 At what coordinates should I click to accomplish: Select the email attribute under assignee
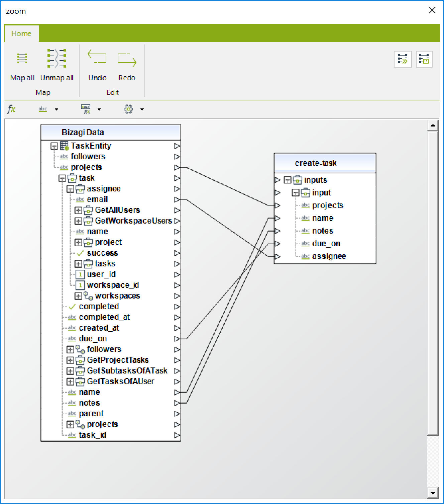point(97,199)
